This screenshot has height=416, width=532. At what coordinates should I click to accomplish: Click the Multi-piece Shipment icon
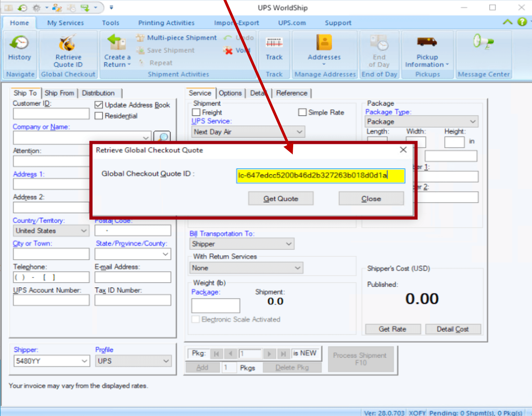pyautogui.click(x=140, y=38)
